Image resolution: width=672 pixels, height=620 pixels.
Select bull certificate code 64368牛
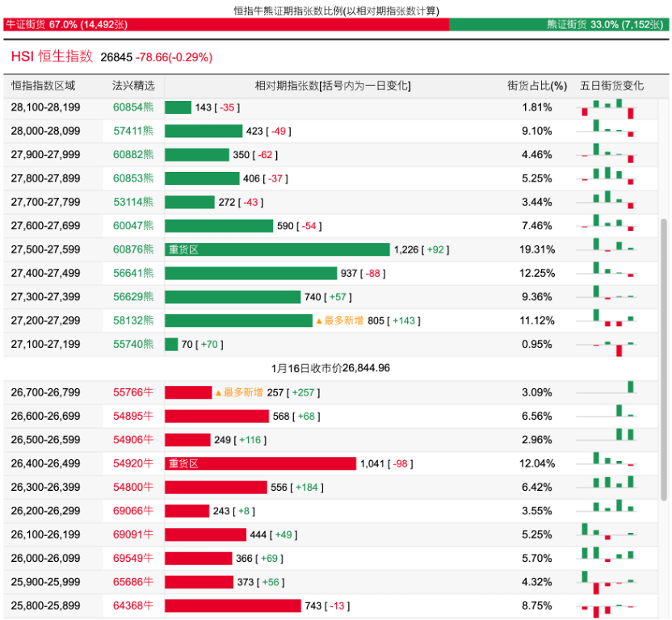133,605
